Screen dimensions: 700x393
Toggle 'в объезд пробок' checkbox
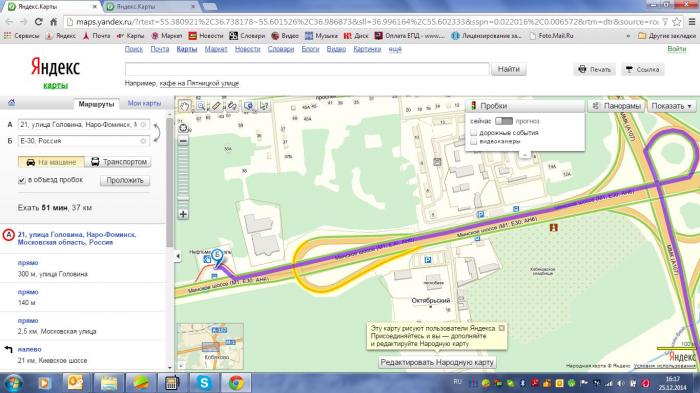tap(21, 180)
